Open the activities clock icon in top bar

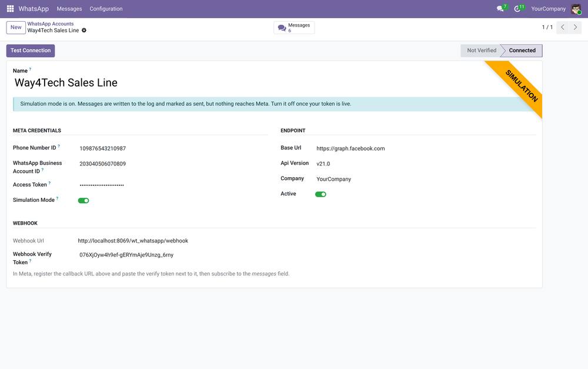[x=517, y=9]
